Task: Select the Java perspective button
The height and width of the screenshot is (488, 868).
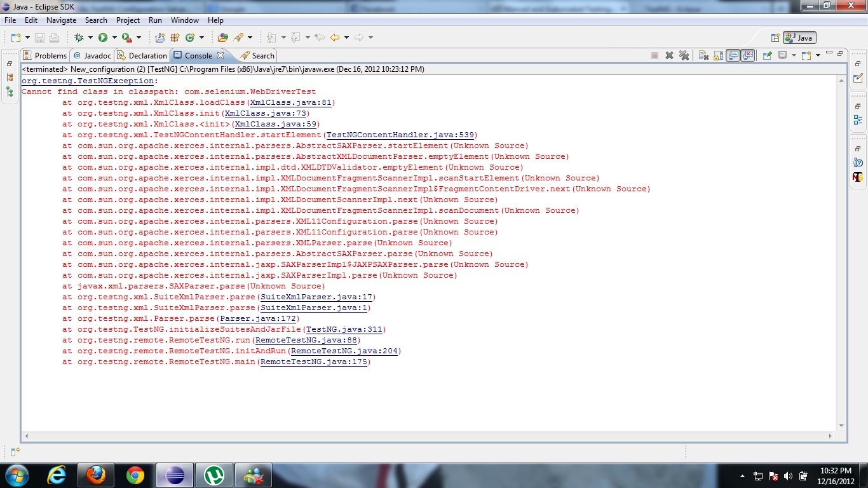Action: 799,37
